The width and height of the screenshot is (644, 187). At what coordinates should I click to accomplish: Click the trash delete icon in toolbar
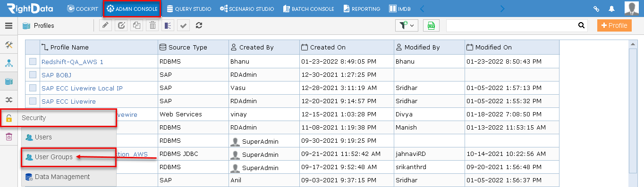click(153, 25)
